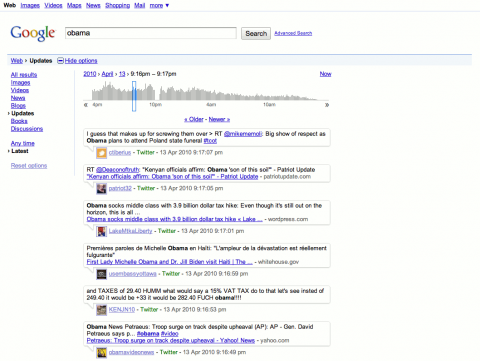The image size is (480, 361).
Task: Open the 'more' dropdown menu
Action: [x=159, y=5]
